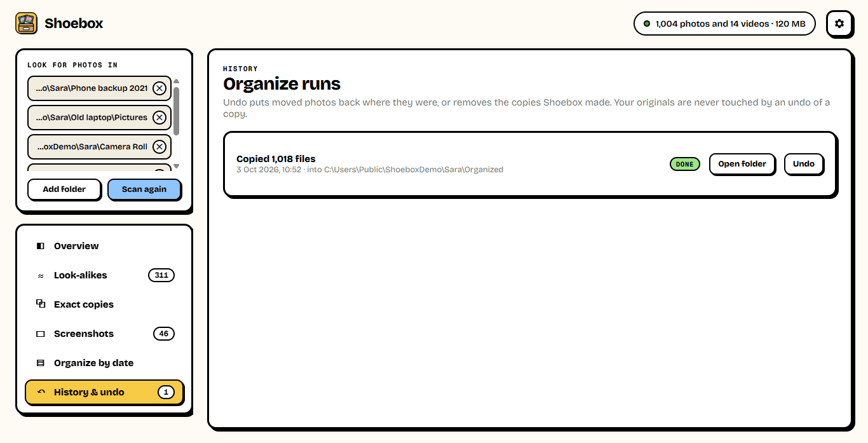Click the Overview sidebar icon
This screenshot has width=868, height=443.
tap(41, 246)
